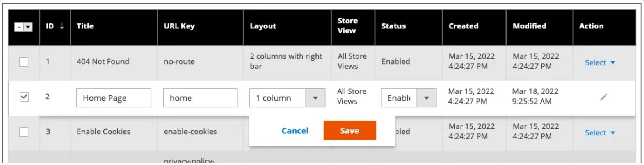Image resolution: width=644 pixels, height=165 pixels.
Task: Sort by the Modified column header
Action: [x=529, y=26]
